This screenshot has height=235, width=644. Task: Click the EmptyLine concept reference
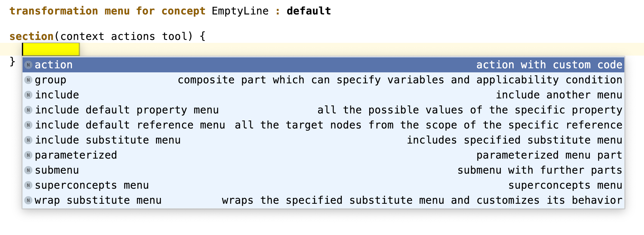pos(240,11)
